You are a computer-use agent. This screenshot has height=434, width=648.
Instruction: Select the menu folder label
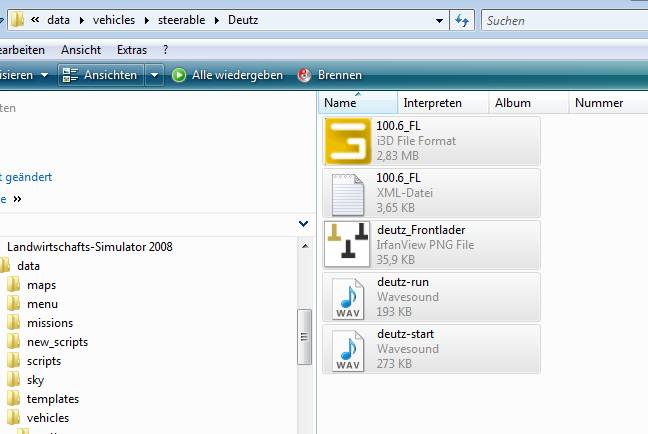pos(43,304)
